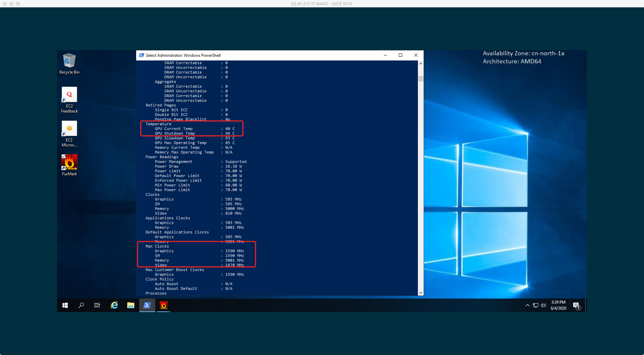This screenshot has width=644, height=355.
Task: Open the volume speaker tray icon
Action: click(543, 305)
